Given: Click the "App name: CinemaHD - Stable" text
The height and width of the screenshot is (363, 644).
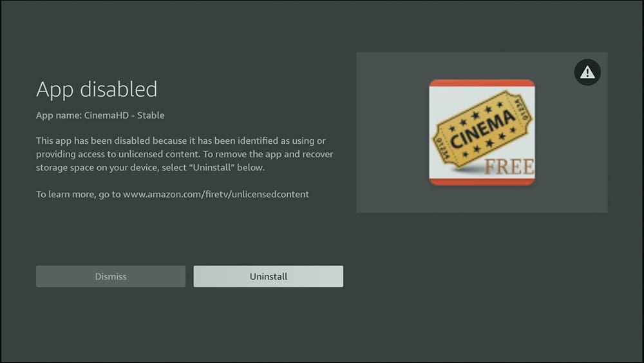Looking at the screenshot, I should (x=100, y=115).
